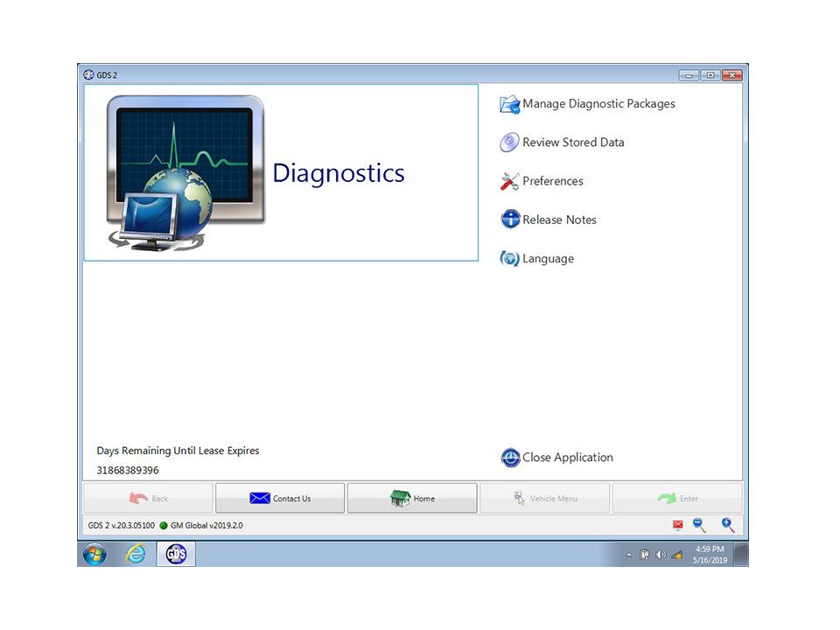Image resolution: width=840 pixels, height=630 pixels.
Task: Click the zoom in magnifier icon
Action: coord(727,525)
